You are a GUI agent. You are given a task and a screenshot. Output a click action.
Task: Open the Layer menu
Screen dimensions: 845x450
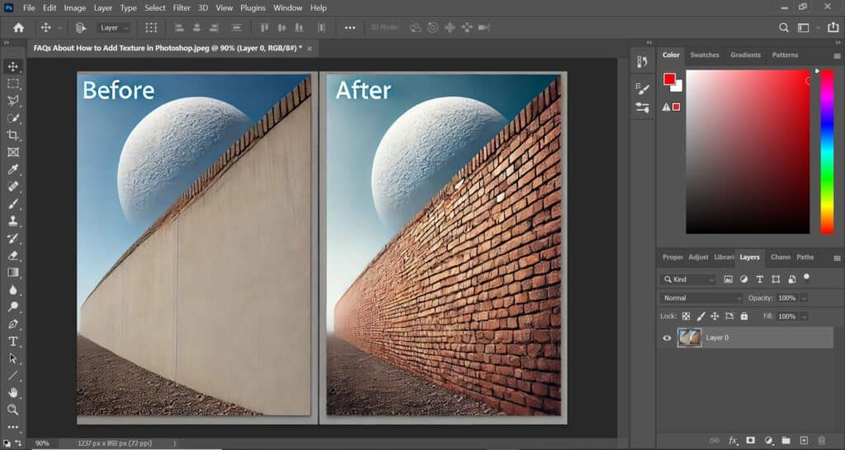(102, 8)
